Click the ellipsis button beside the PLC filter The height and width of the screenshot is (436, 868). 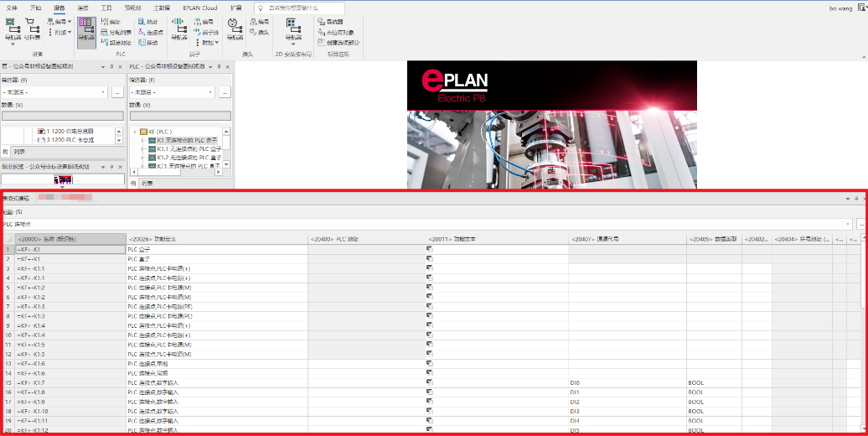pyautogui.click(x=225, y=92)
